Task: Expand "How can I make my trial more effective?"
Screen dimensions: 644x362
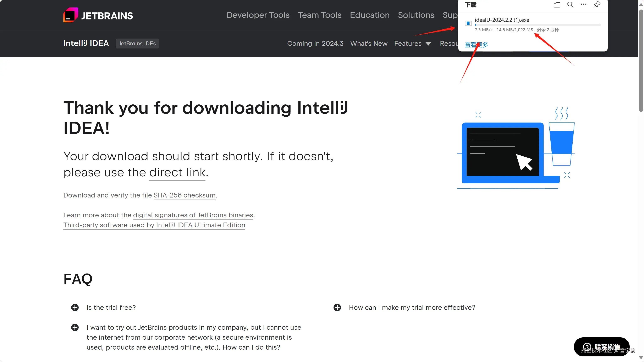Action: pyautogui.click(x=337, y=307)
